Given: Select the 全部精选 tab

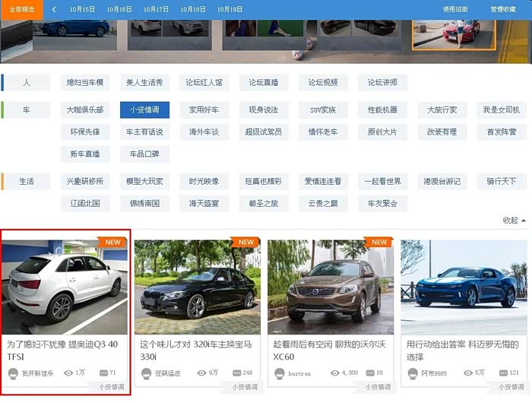Looking at the screenshot, I should (x=22, y=10).
